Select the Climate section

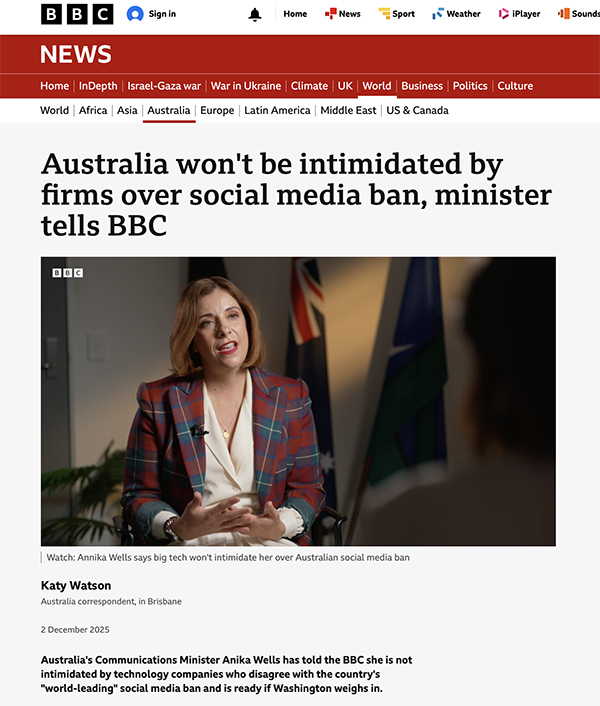coord(309,86)
